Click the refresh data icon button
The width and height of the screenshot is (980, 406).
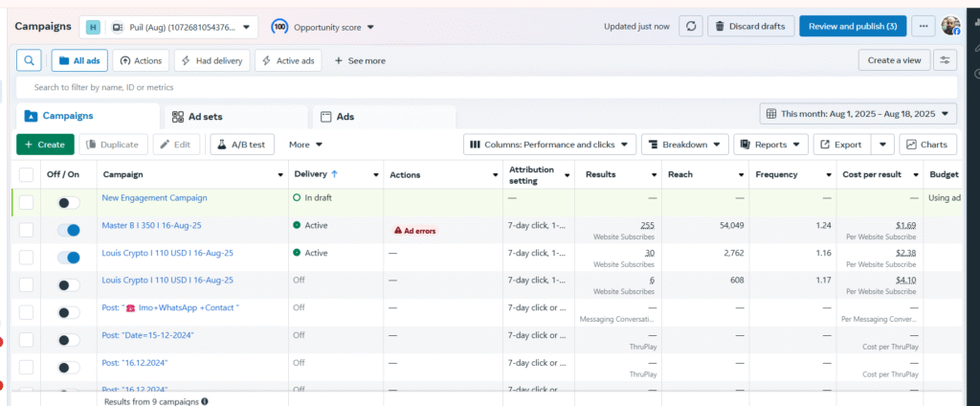[x=691, y=27]
